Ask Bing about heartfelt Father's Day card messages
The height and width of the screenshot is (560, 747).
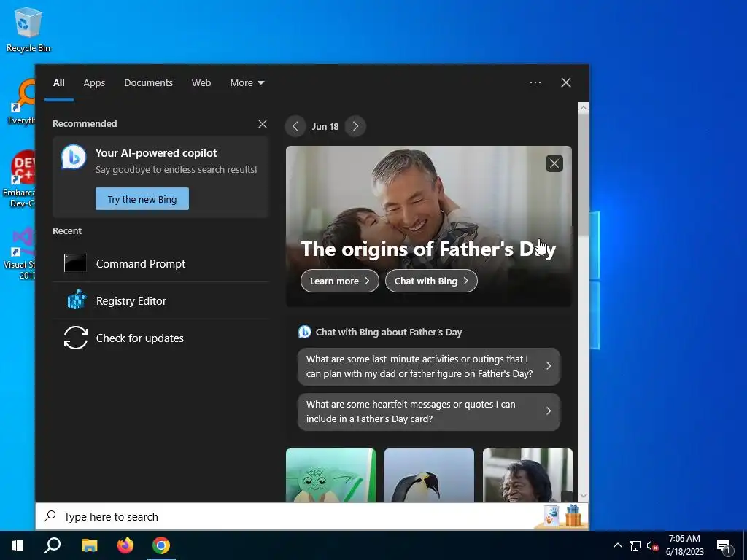click(x=429, y=411)
